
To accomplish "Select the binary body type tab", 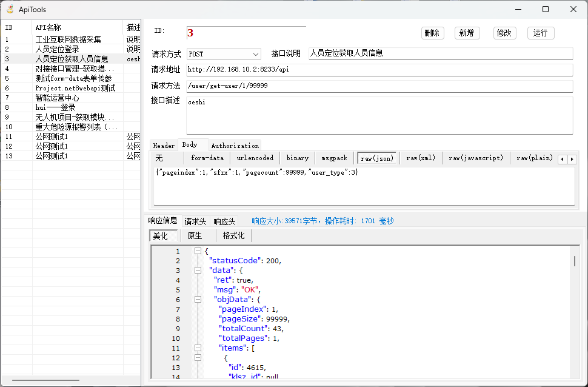I will tap(298, 158).
